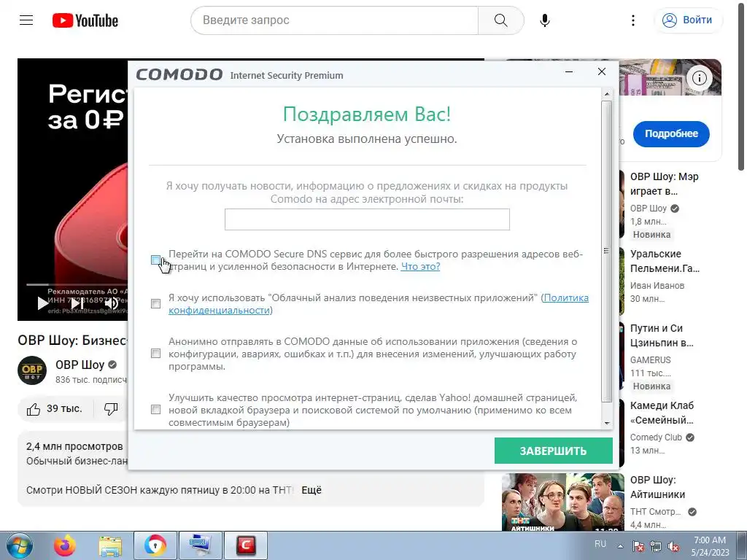The width and height of the screenshot is (747, 560).
Task: Click the RU language indicator
Action: (x=600, y=544)
